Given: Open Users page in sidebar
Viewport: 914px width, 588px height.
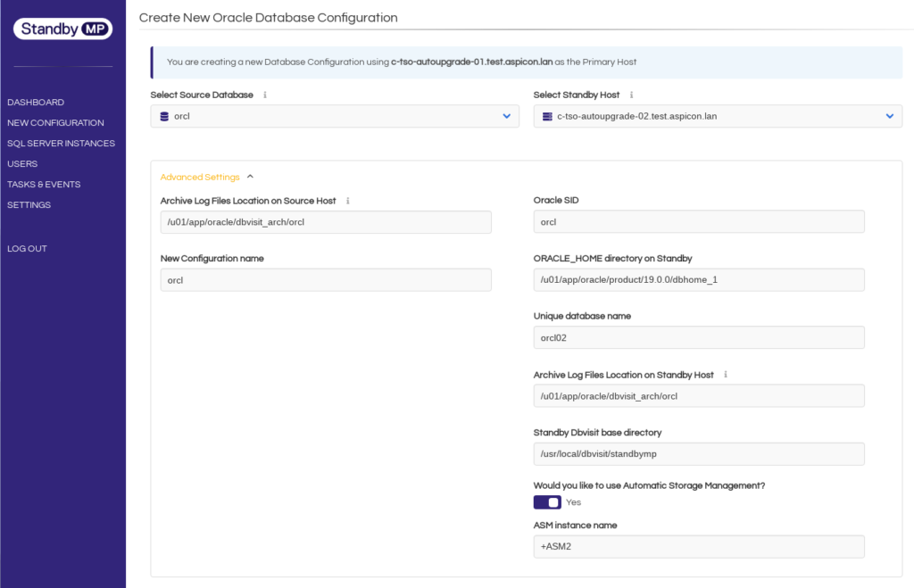Looking at the screenshot, I should coord(22,164).
